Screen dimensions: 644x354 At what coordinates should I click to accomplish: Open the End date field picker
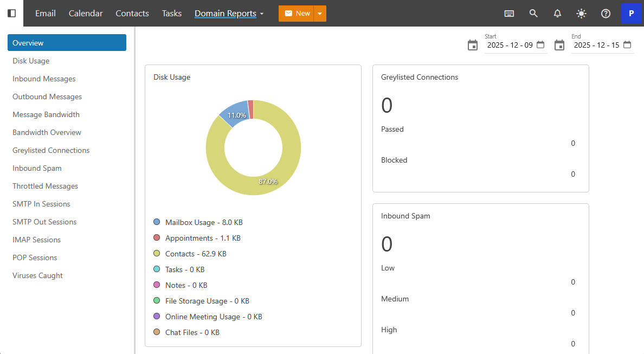[627, 45]
